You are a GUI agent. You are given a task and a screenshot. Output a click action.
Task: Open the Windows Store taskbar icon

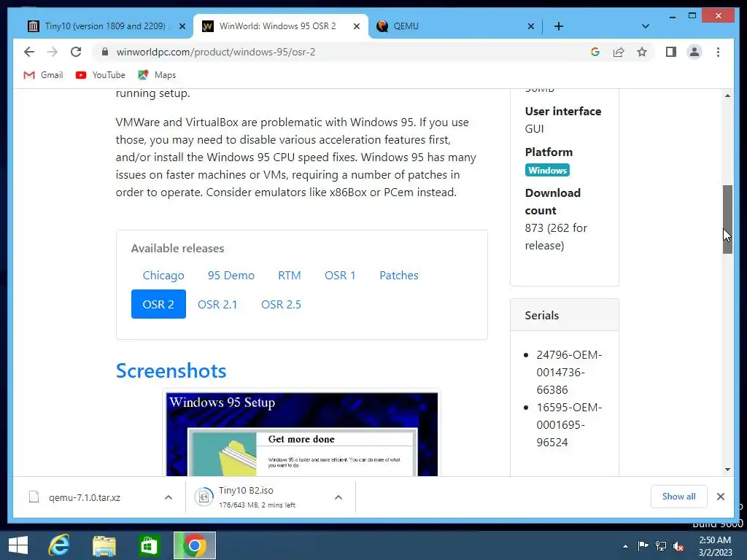click(x=149, y=545)
